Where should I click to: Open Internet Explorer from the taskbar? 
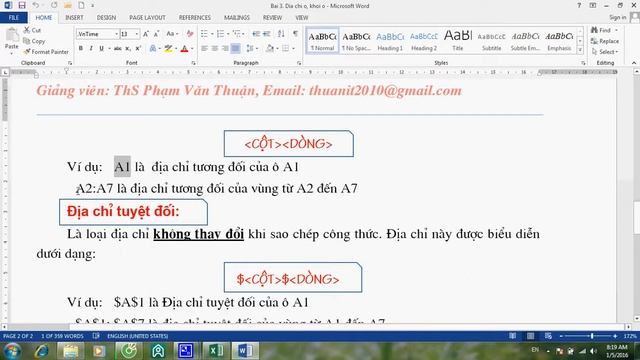point(42,351)
